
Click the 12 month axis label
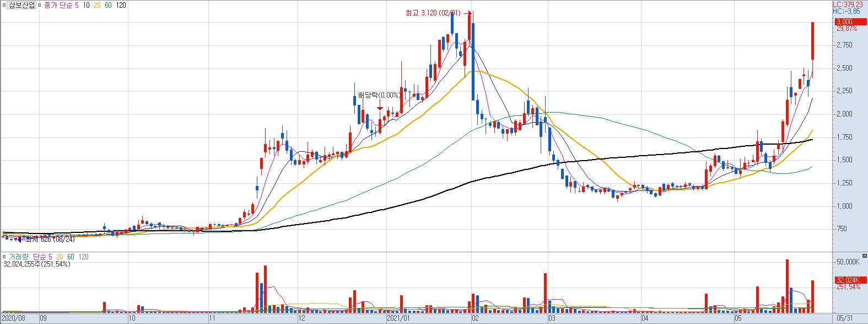point(301,318)
